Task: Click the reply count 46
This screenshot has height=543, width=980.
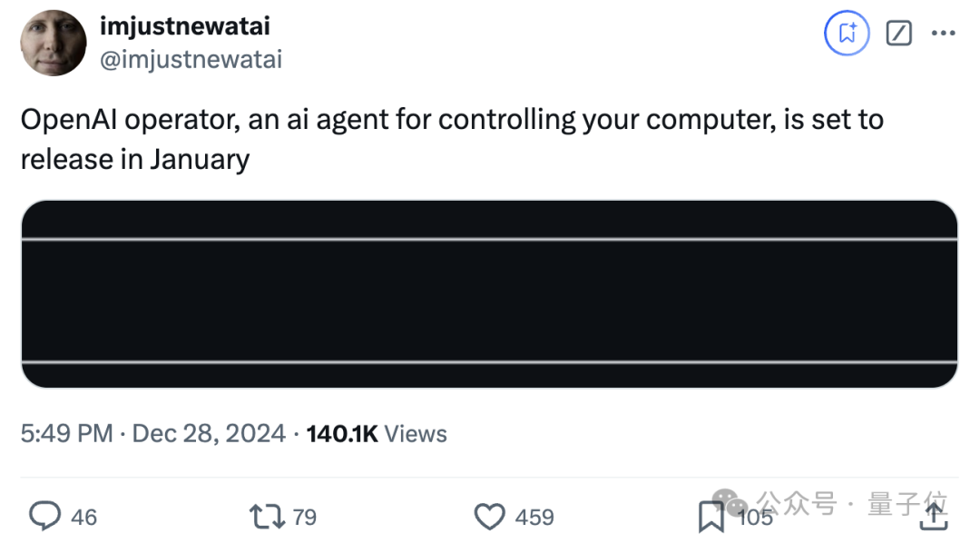Action: coord(83,518)
